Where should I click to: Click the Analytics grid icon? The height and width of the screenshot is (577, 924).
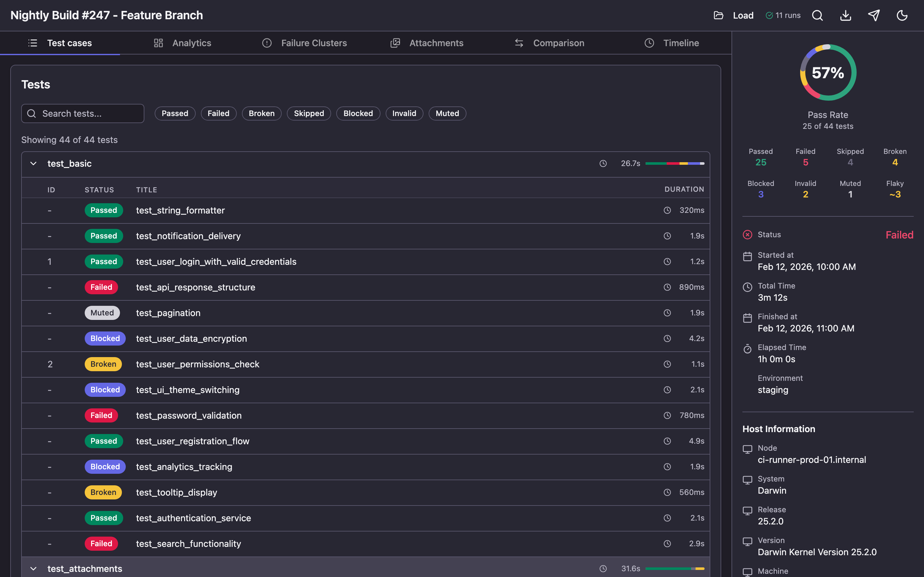158,43
